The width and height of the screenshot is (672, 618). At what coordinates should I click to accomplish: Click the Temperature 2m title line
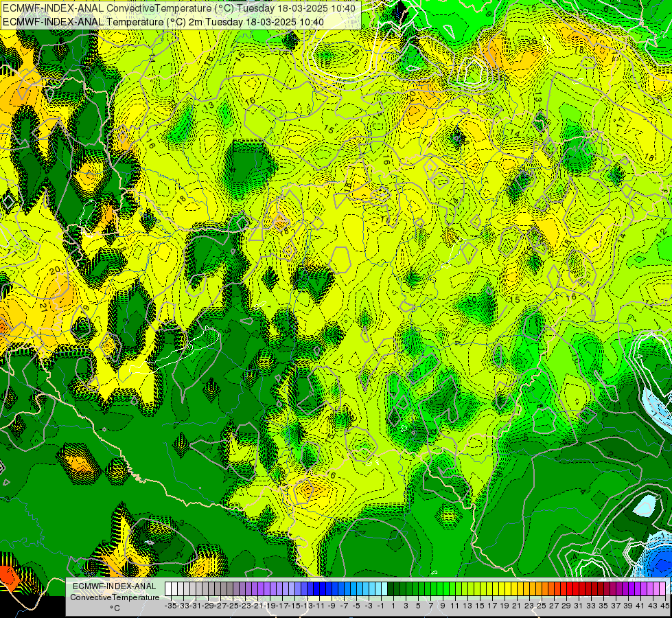(163, 22)
